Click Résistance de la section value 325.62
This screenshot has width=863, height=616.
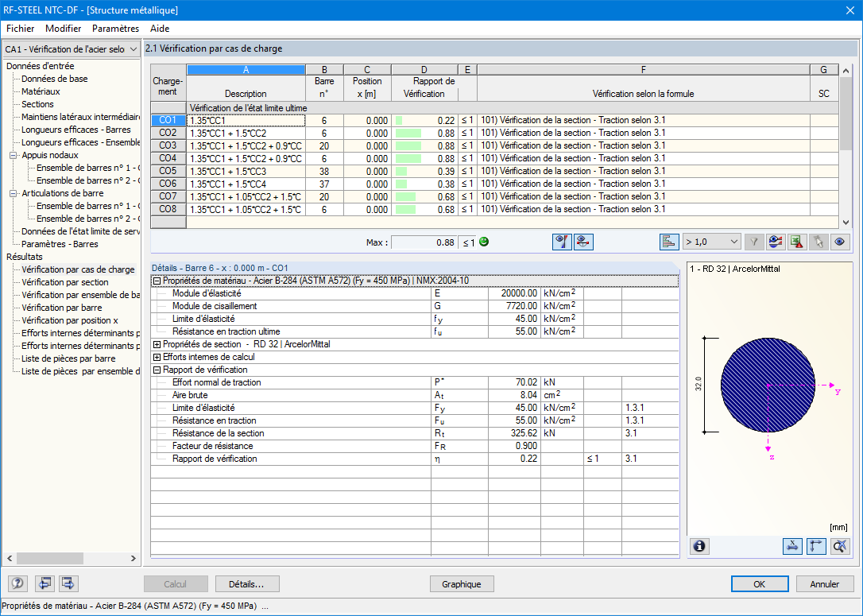click(x=514, y=433)
